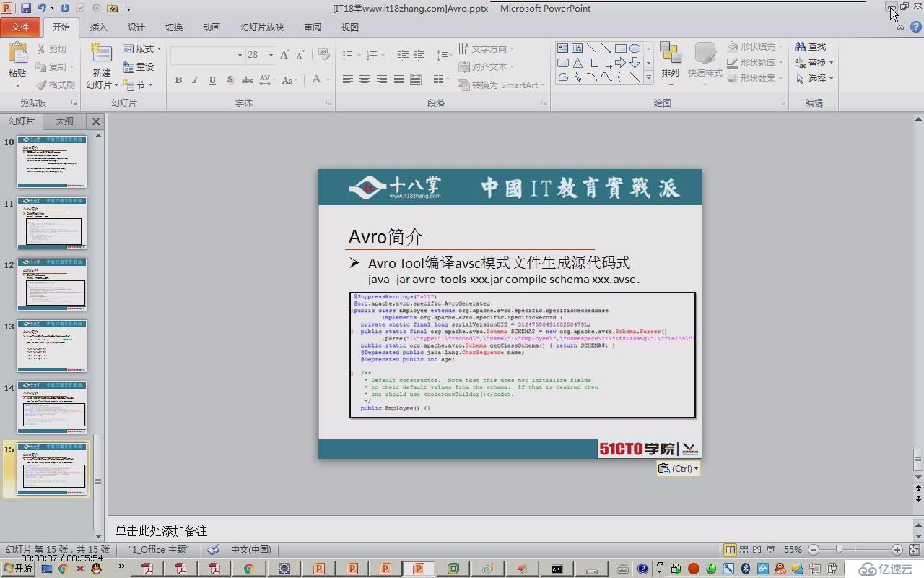Screen dimensions: 924x578
Task: Switch to the Animations (动画) tab
Action: 212,27
